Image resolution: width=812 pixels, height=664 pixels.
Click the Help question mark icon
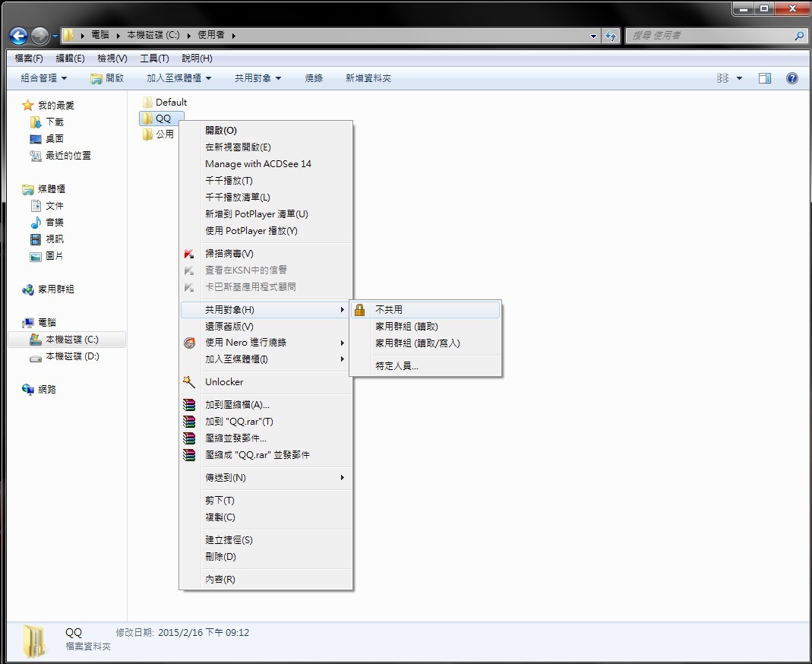tap(791, 78)
